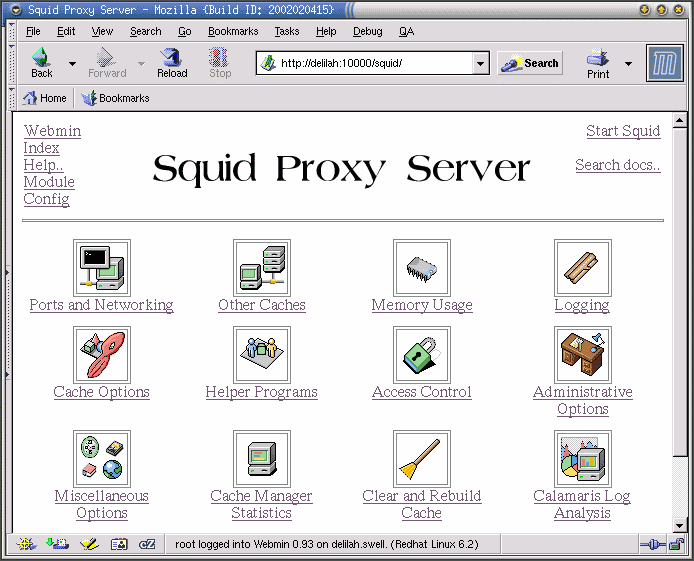Toggle the sidebar grippy handle

coord(8,323)
